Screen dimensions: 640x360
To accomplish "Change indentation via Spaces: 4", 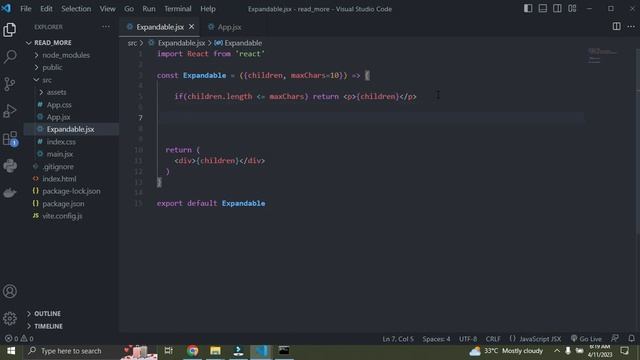I will tap(436, 339).
